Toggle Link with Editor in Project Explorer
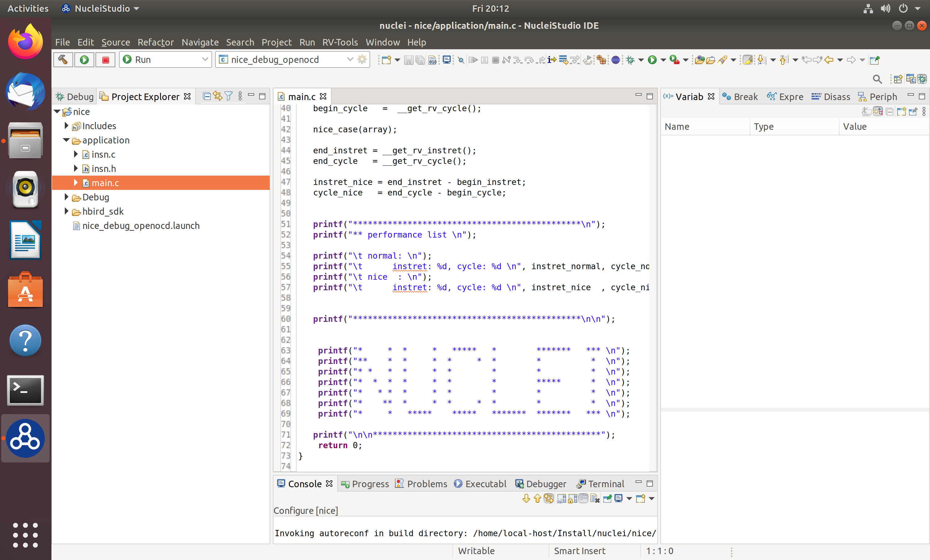930x560 pixels. click(217, 96)
